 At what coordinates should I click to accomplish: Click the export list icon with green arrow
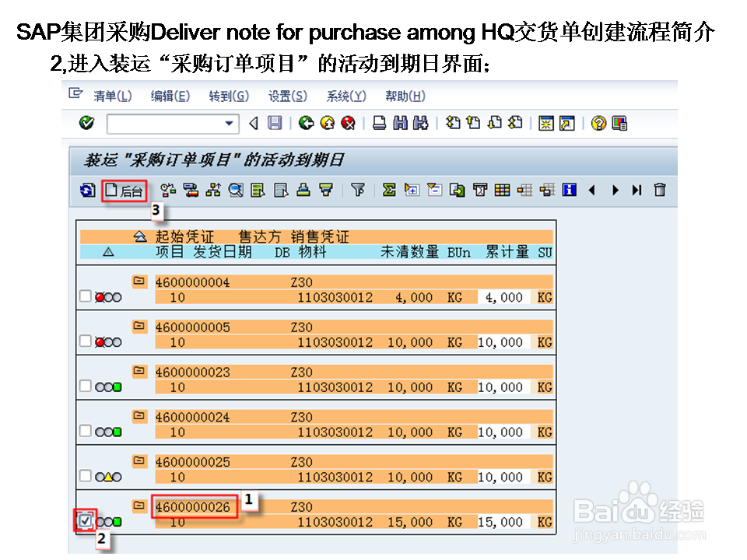(x=458, y=191)
